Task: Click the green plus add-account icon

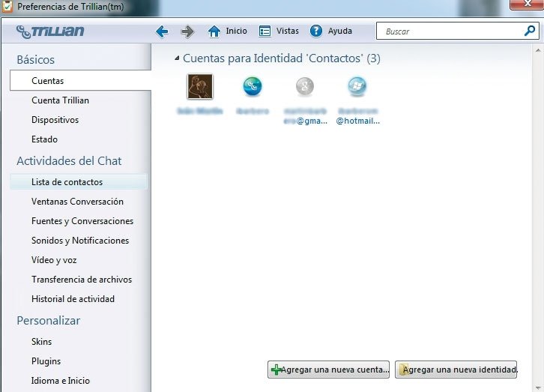Action: [x=276, y=370]
